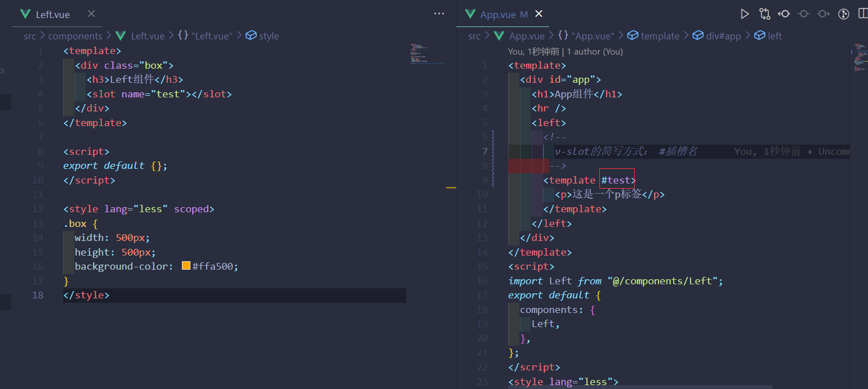Click 'src' breadcrumb in Left.vue pane
This screenshot has width=868, height=389.
[x=29, y=36]
